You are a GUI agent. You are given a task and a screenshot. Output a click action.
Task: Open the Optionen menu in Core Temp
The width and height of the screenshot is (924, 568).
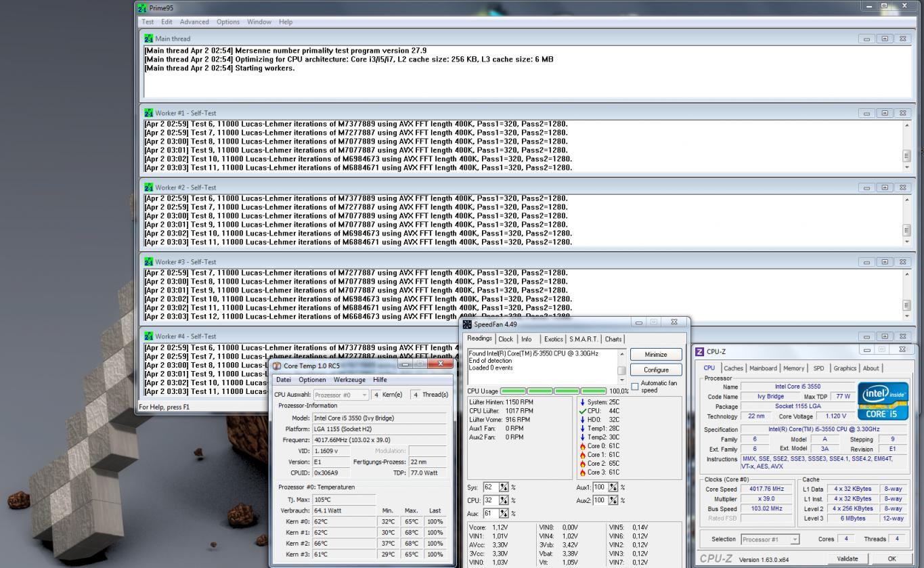312,380
